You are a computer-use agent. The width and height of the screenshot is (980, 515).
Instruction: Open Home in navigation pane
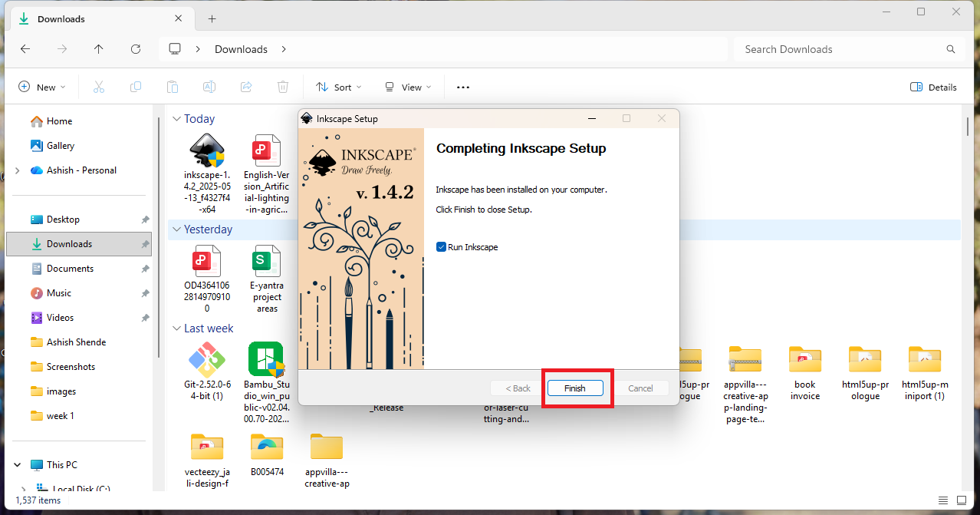click(59, 121)
